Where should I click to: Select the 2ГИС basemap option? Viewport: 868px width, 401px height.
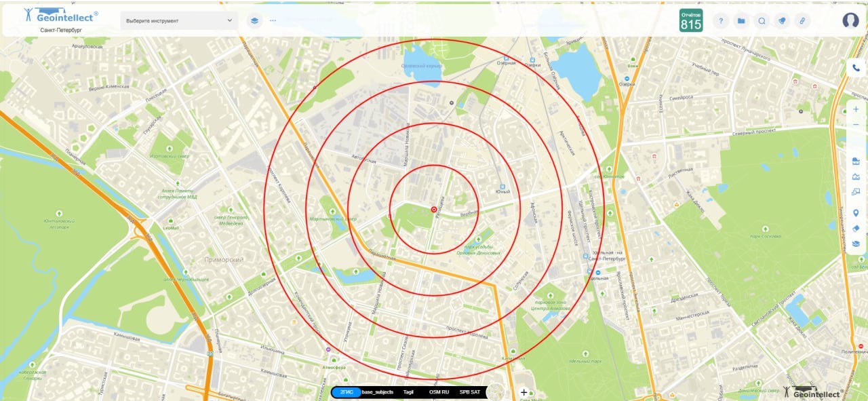point(347,392)
